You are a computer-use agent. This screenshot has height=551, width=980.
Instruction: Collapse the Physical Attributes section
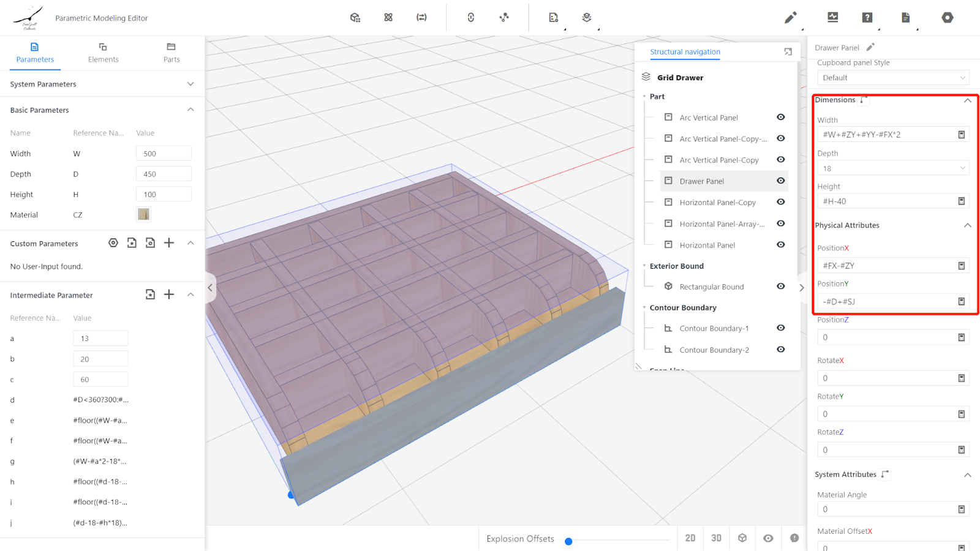pyautogui.click(x=967, y=225)
